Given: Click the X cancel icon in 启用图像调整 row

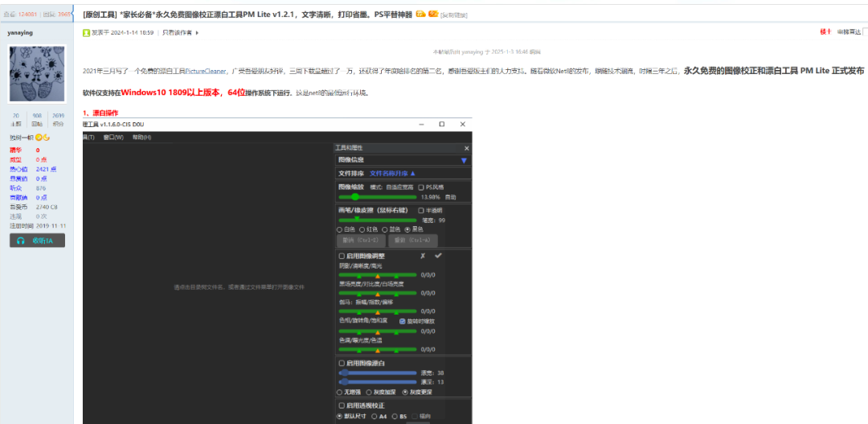Looking at the screenshot, I should click(x=423, y=256).
